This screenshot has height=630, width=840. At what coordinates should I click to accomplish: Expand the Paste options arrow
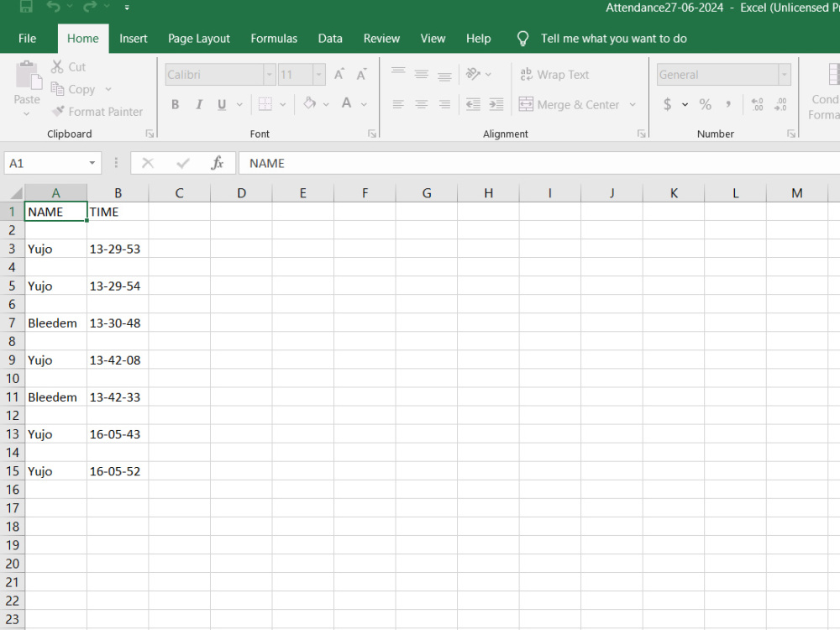point(27,113)
